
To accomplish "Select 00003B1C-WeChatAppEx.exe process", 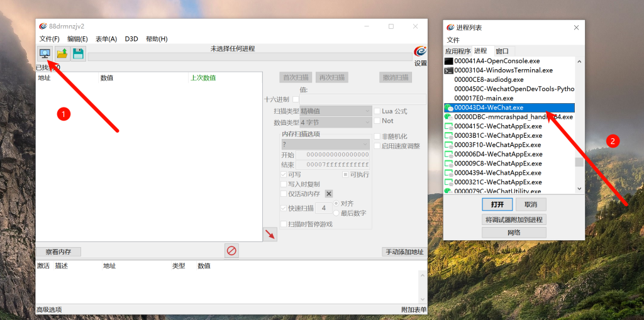I will (509, 135).
